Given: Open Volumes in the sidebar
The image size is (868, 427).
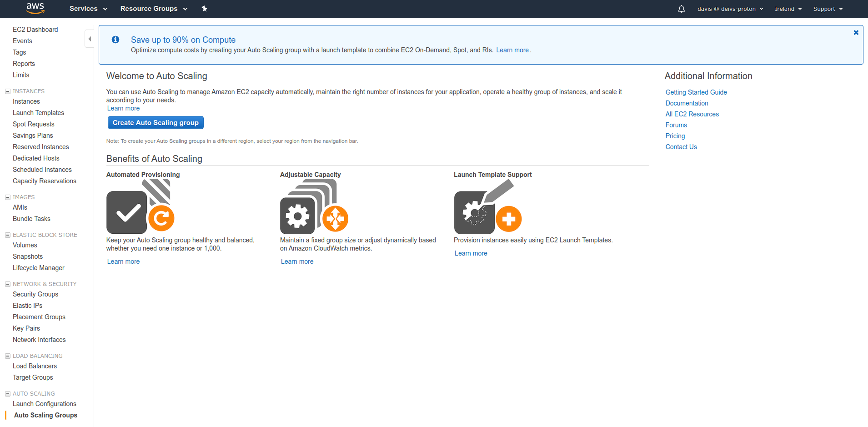Looking at the screenshot, I should [x=25, y=245].
